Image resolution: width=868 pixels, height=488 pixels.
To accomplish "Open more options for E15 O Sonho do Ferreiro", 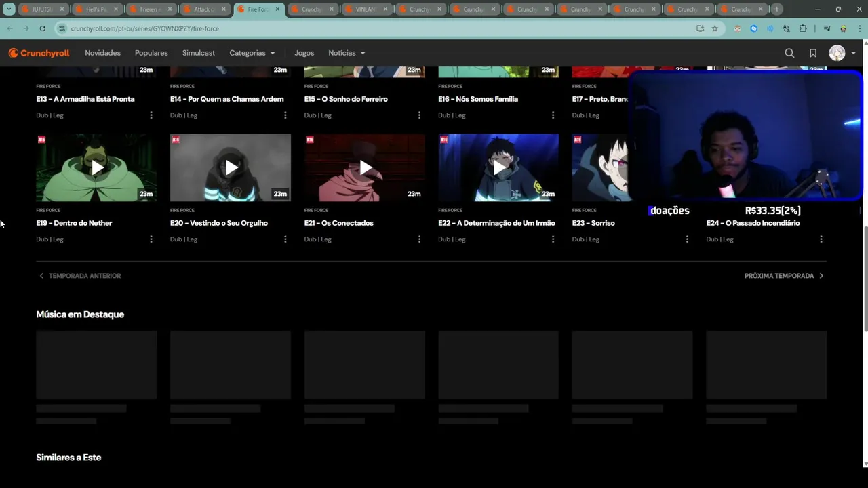I will pos(419,115).
